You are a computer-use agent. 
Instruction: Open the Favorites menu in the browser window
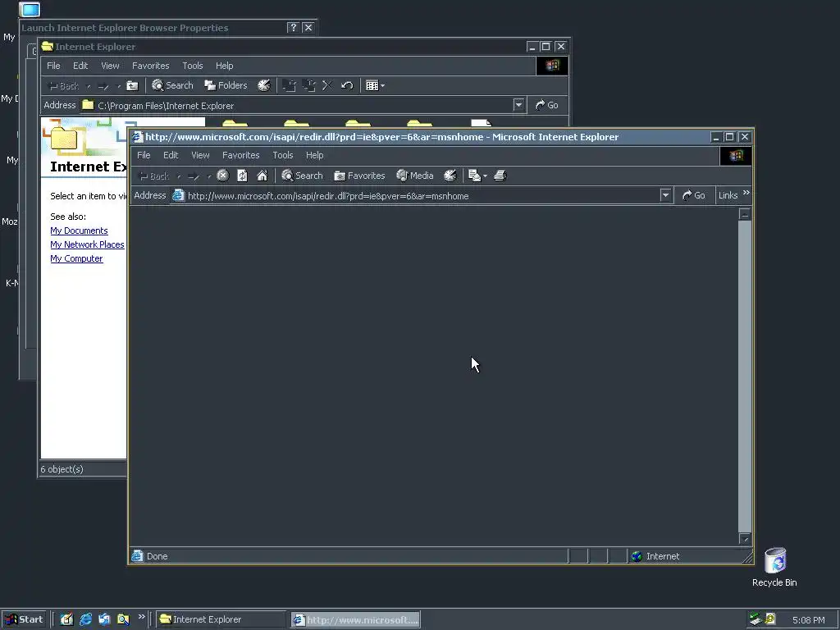[x=240, y=155]
